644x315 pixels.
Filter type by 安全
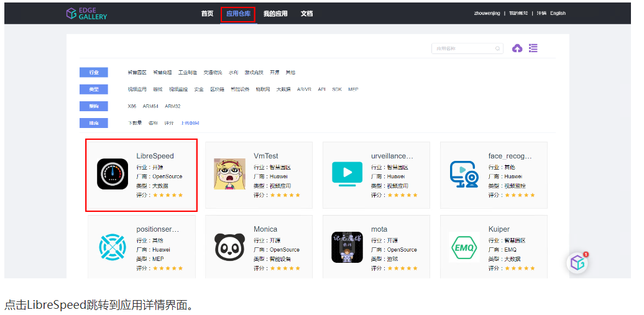click(x=199, y=89)
